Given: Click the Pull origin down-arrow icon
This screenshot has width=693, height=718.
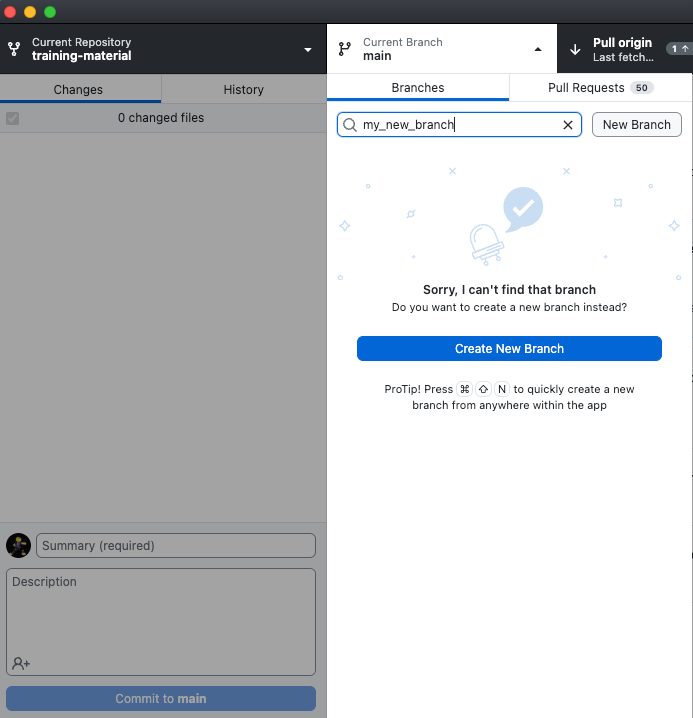Looking at the screenshot, I should point(575,49).
